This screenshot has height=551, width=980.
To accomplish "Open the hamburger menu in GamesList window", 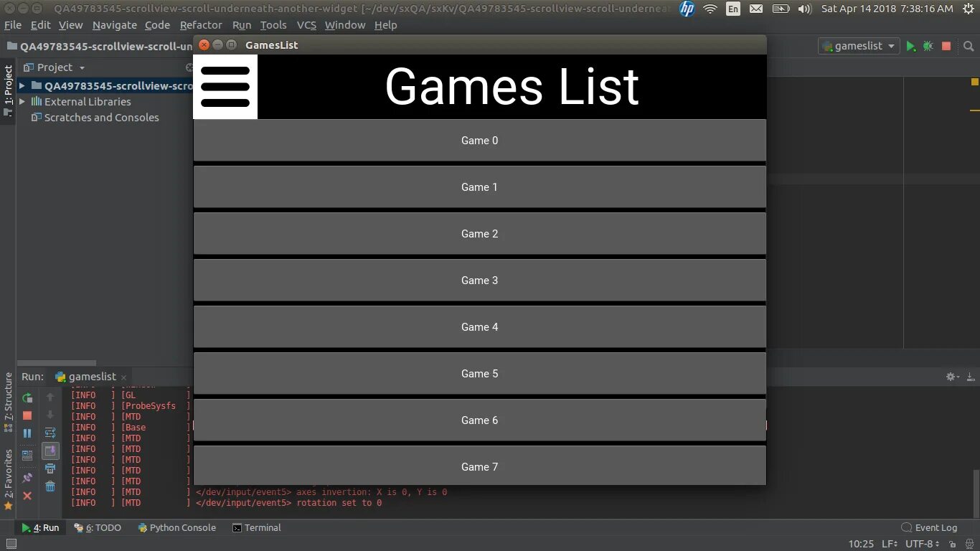I will (225, 87).
